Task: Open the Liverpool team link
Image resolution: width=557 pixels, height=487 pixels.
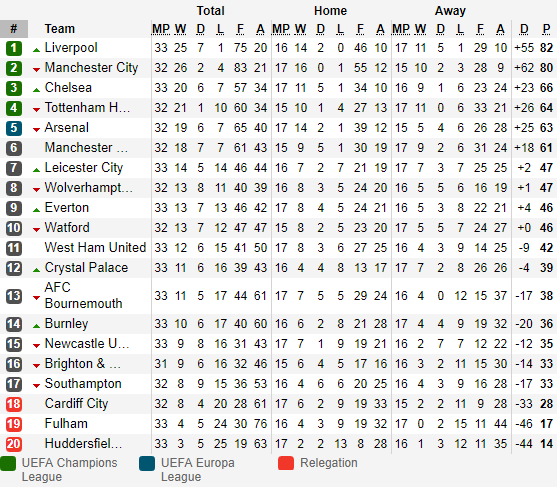Action: pyautogui.click(x=71, y=48)
